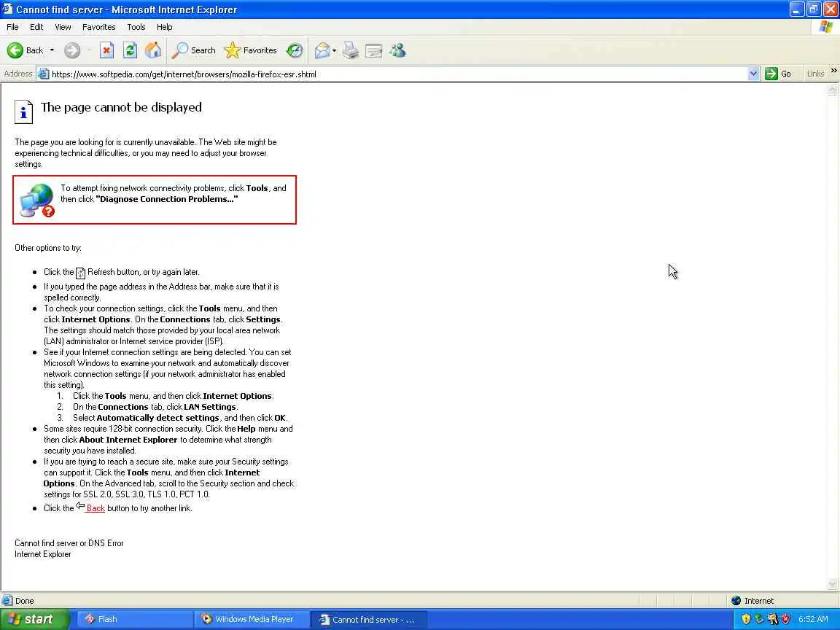This screenshot has height=630, width=840.
Task: Open the Back history dropdown arrow
Action: tap(52, 50)
